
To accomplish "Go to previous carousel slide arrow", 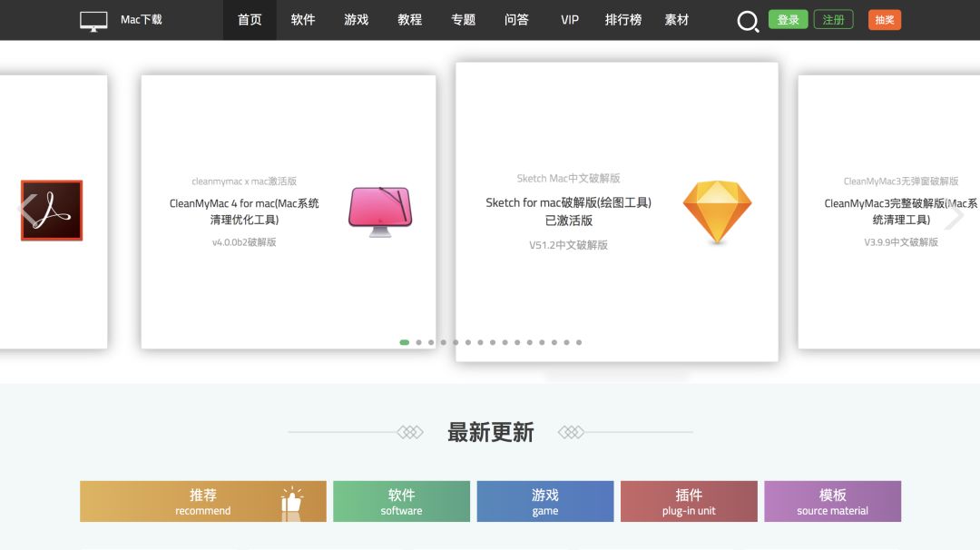I will tap(28, 211).
